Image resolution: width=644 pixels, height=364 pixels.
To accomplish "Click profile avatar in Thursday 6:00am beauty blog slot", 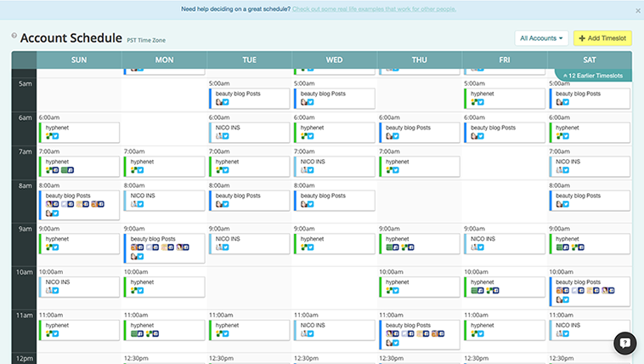I will pos(389,136).
